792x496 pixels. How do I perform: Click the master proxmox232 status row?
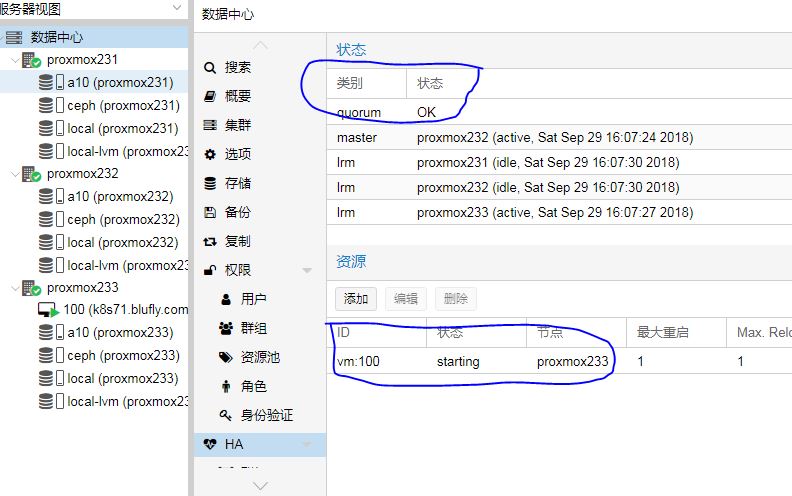click(x=559, y=137)
